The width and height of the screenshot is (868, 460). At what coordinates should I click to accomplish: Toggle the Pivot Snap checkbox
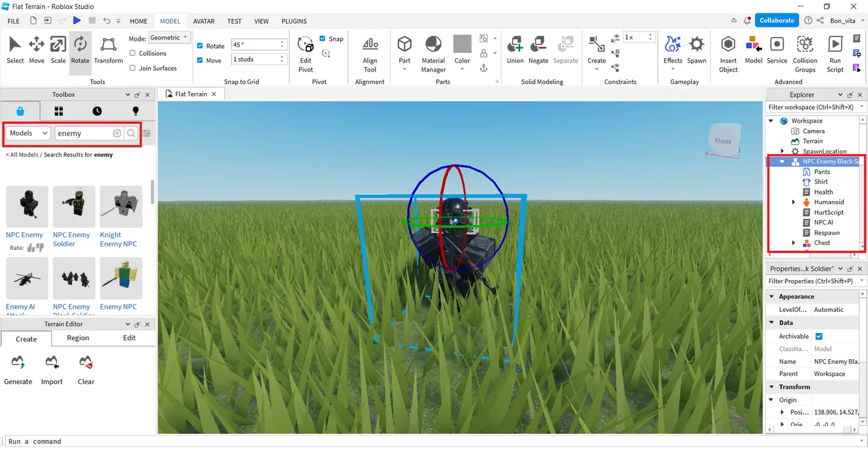[322, 39]
